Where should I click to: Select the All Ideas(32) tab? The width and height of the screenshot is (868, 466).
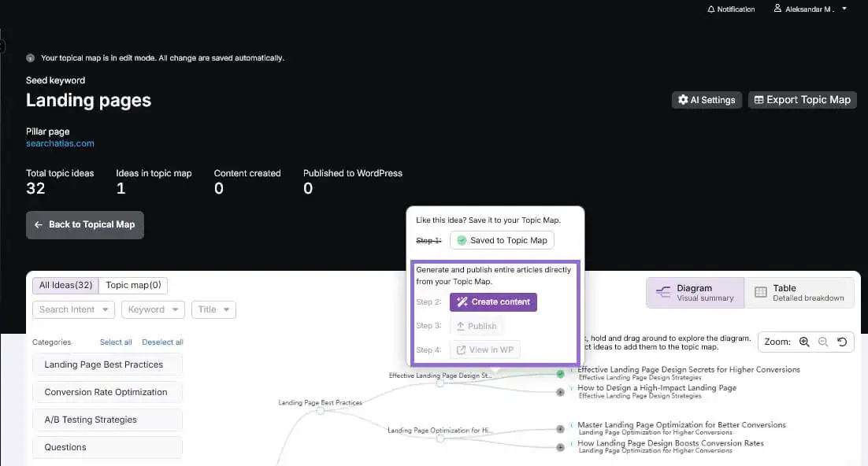65,285
